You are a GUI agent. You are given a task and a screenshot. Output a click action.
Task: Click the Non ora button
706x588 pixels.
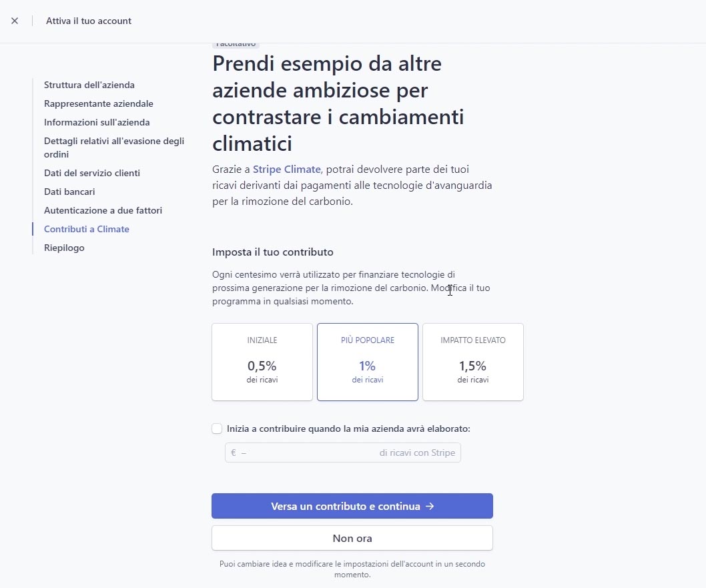352,538
